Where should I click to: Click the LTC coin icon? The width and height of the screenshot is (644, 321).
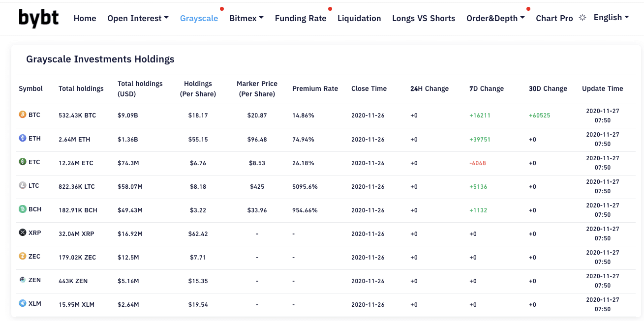22,185
